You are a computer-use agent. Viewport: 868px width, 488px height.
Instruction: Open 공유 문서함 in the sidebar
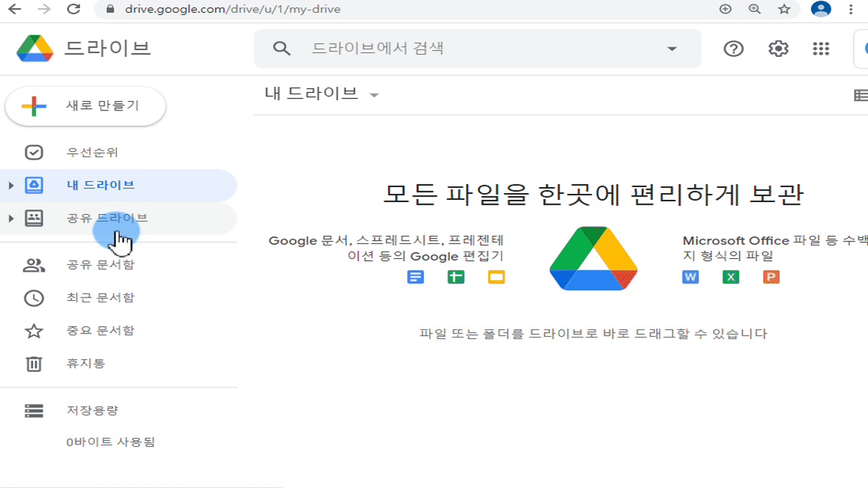click(x=119, y=265)
